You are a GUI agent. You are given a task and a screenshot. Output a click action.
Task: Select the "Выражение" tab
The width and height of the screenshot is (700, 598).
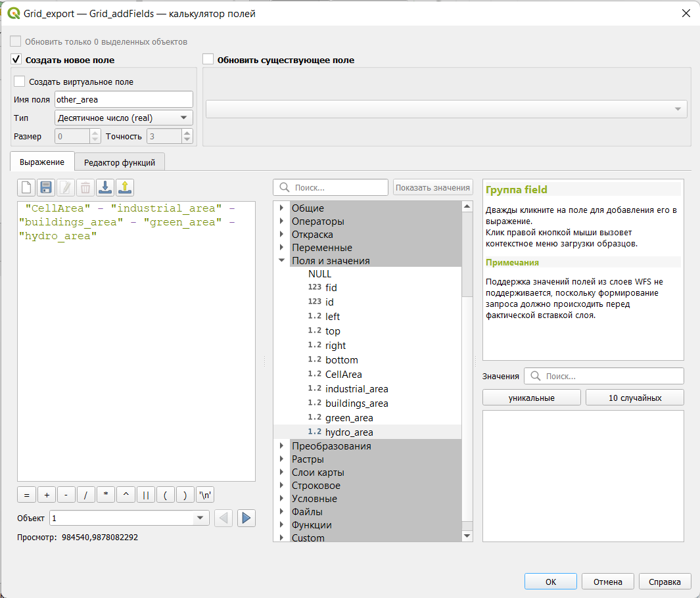(42, 162)
